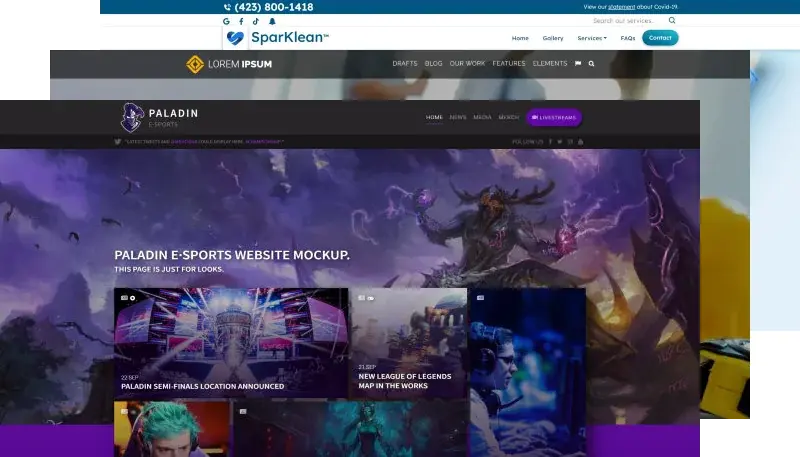Screen dimensions: 800x457
Task: Open YouTube icon next to Follow Us
Action: coord(581,142)
